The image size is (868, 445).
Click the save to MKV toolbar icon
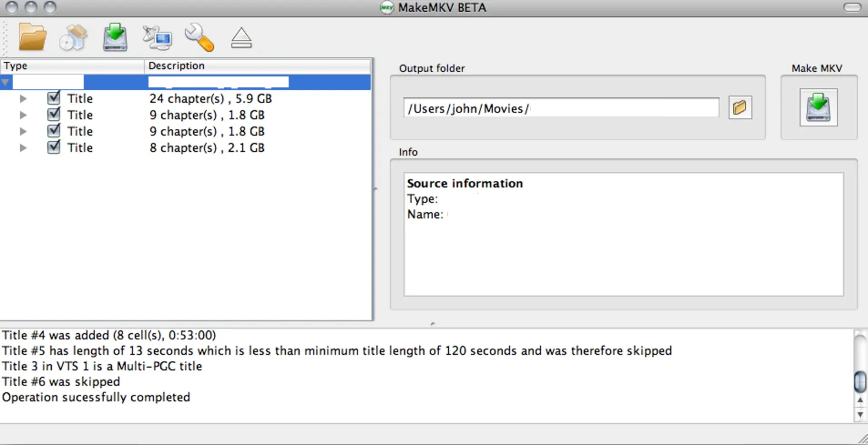click(x=115, y=37)
